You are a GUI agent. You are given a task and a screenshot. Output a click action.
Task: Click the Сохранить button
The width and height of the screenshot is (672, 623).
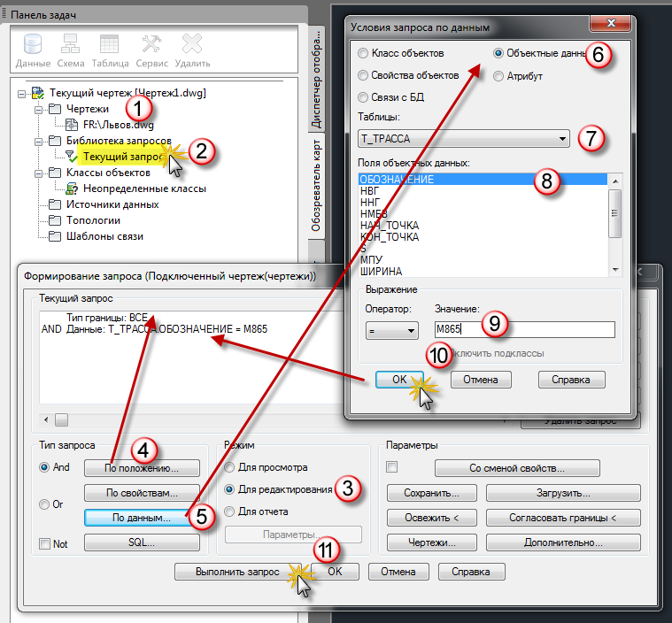point(431,493)
